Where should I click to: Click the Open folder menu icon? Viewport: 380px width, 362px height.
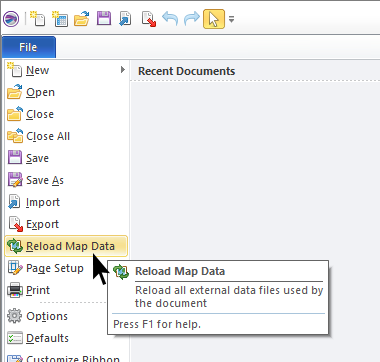(x=15, y=92)
